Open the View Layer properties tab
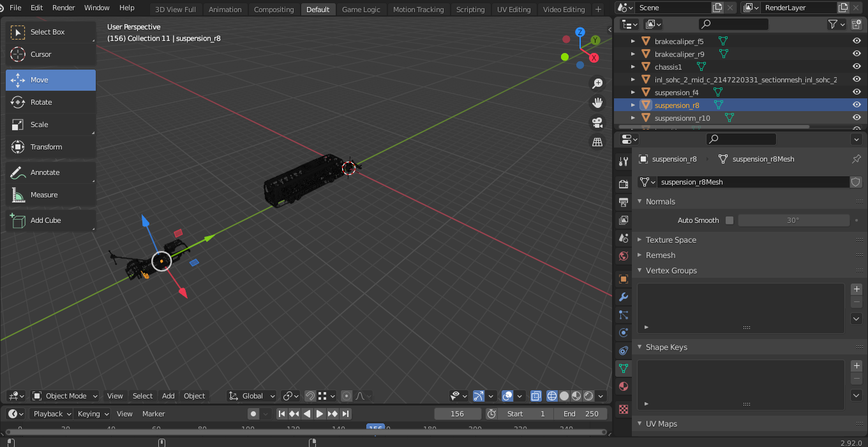Screen dimensions: 868x447 [x=624, y=220]
